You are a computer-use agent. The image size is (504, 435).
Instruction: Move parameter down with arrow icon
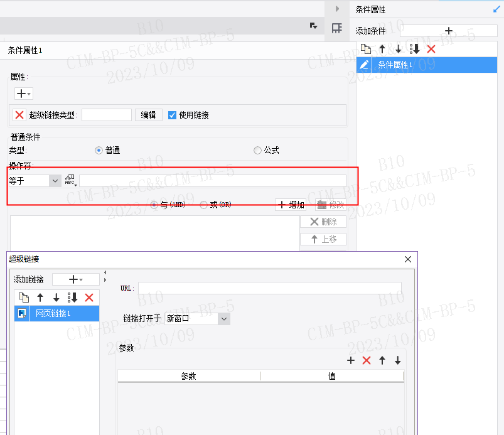point(397,360)
